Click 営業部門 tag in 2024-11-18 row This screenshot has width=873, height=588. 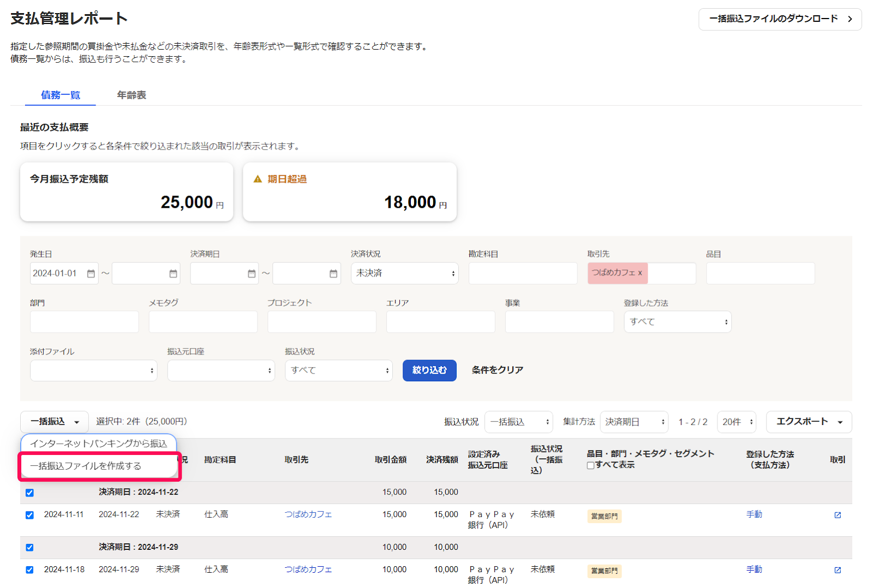605,571
